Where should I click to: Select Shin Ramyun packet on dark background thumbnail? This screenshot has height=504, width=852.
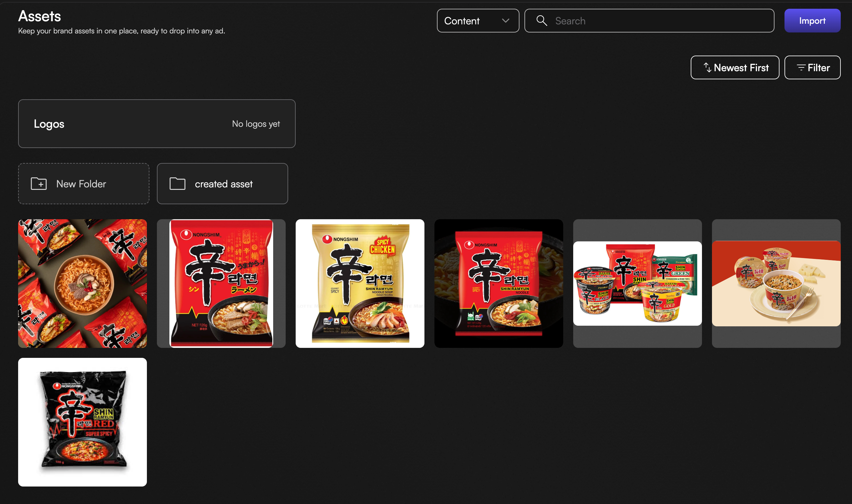coord(499,284)
